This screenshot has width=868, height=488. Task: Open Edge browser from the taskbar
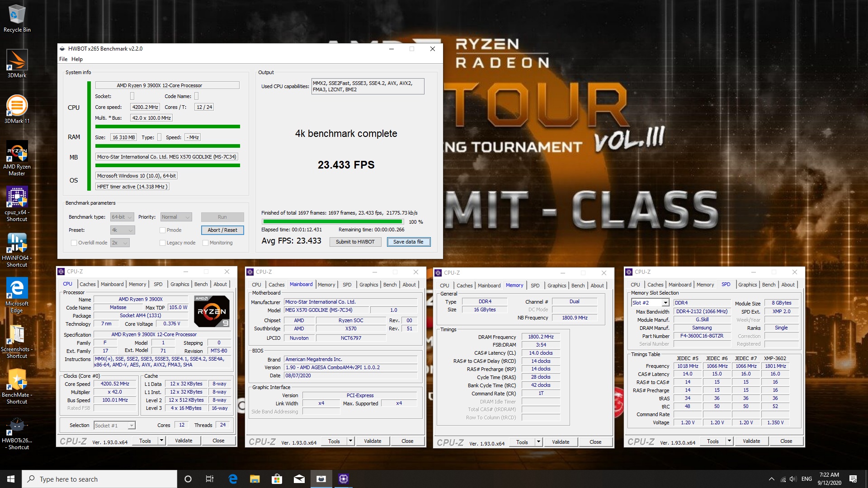233,479
